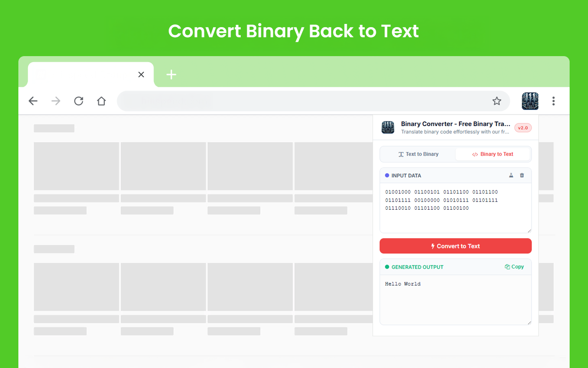This screenshot has width=588, height=368.
Task: Clear input using the trash icon
Action: (522, 175)
